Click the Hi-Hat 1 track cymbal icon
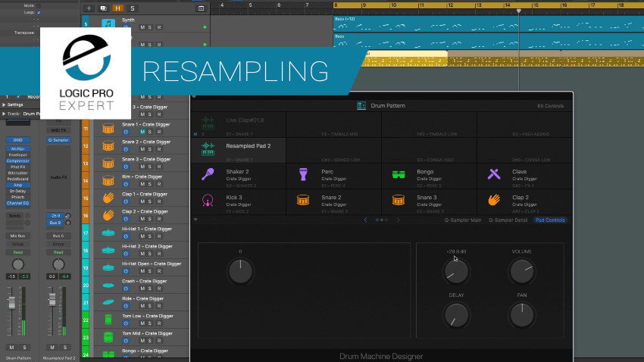The width and height of the screenshot is (644, 362). tap(108, 232)
